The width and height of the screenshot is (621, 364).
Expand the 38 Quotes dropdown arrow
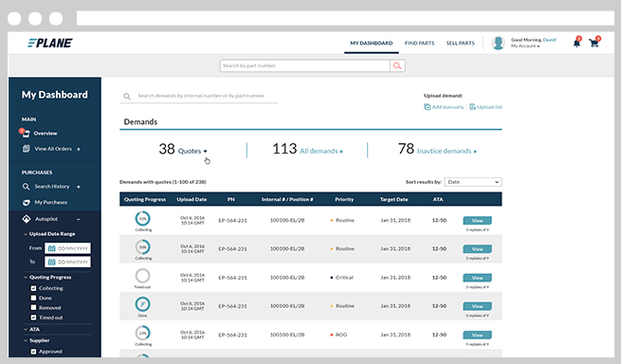tap(205, 152)
